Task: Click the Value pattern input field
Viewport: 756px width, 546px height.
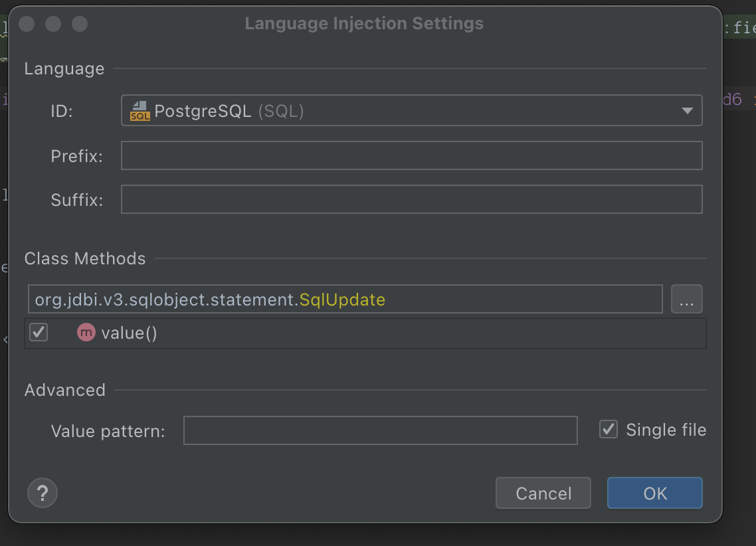Action: (380, 430)
